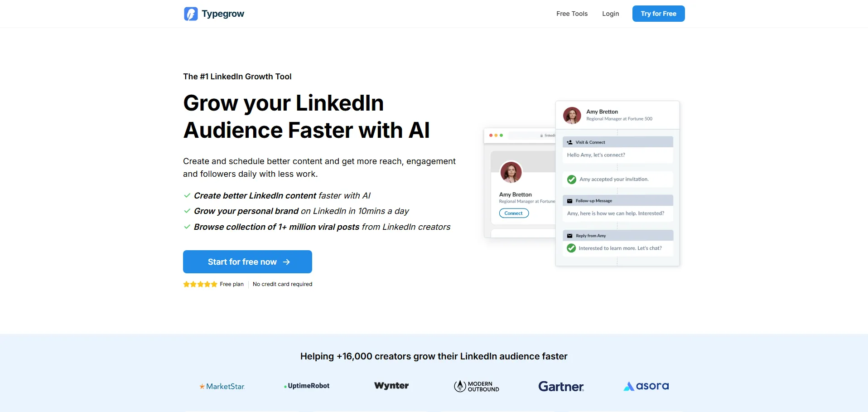Viewport: 868px width, 412px height.
Task: Click green check beside 'Interested to learn more'
Action: 571,248
